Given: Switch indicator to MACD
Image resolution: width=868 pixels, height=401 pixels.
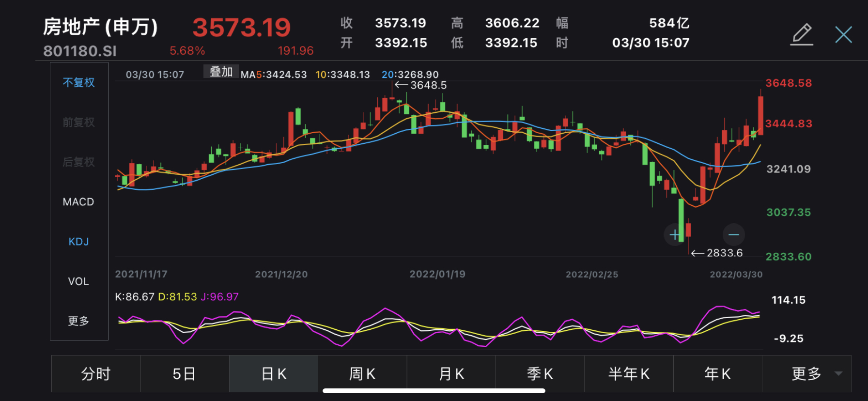Looking at the screenshot, I should coord(78,202).
